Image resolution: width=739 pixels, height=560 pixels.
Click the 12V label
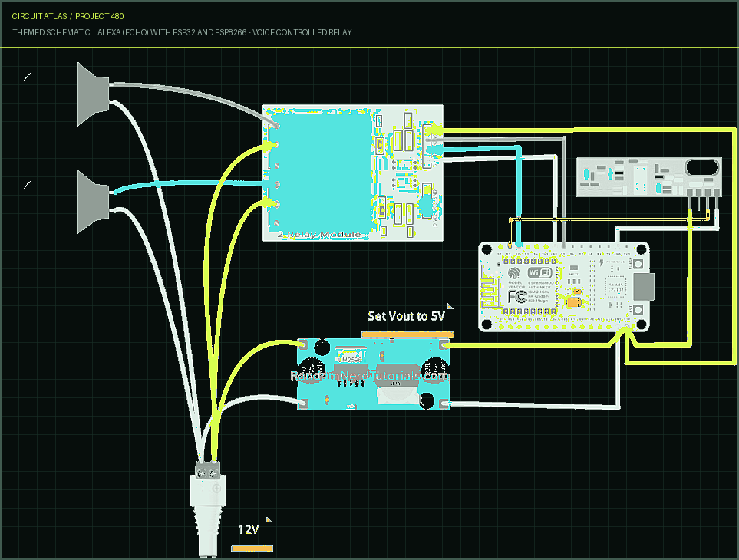point(249,529)
